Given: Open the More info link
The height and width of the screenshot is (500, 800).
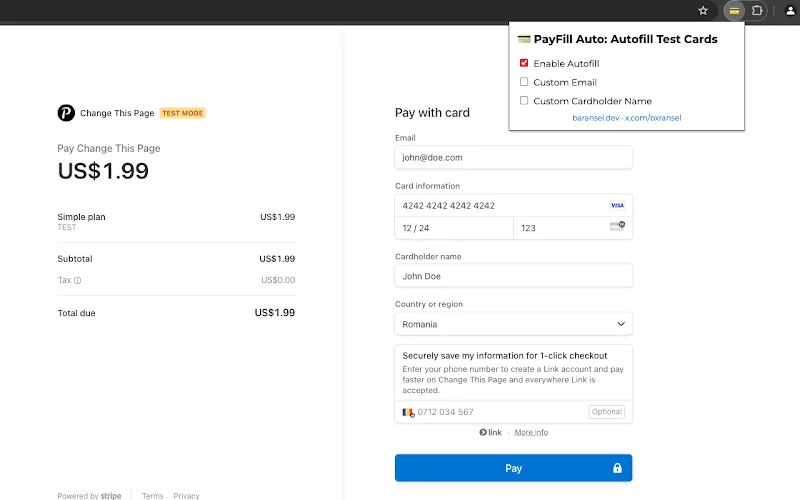Looking at the screenshot, I should point(531,432).
